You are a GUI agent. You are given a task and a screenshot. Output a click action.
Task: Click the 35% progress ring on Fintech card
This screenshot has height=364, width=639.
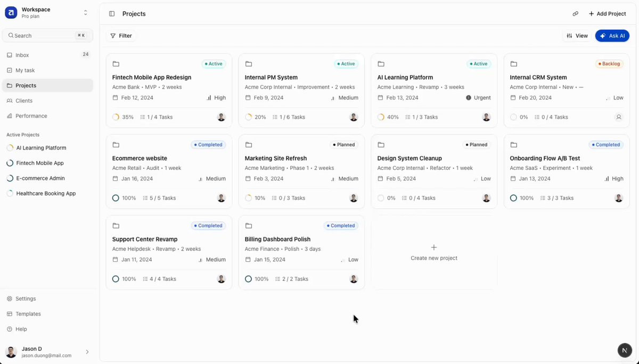pyautogui.click(x=116, y=117)
